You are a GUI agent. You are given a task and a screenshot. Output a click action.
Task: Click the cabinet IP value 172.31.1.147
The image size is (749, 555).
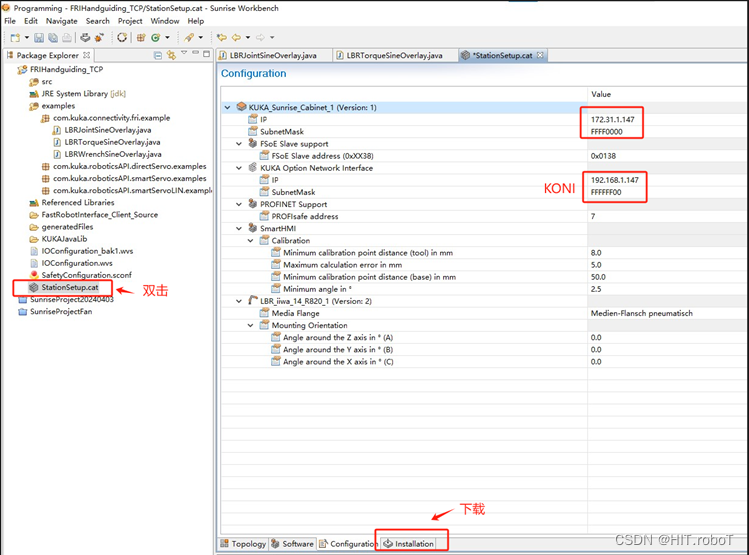click(x=612, y=119)
